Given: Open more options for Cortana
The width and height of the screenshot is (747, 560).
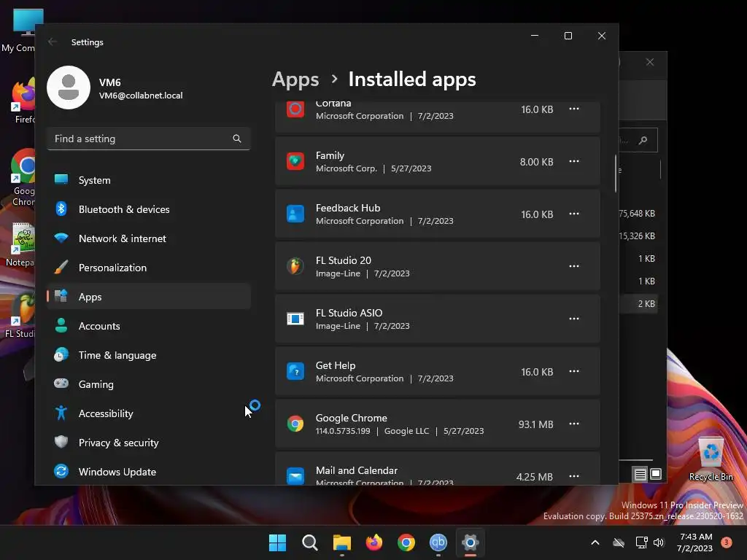Looking at the screenshot, I should (x=574, y=109).
